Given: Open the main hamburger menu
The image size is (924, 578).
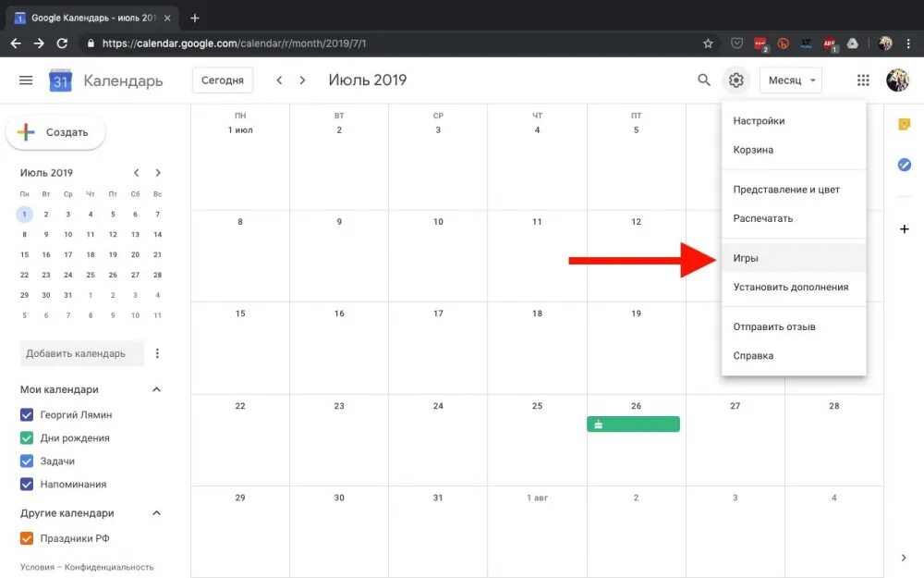Looking at the screenshot, I should (x=26, y=80).
